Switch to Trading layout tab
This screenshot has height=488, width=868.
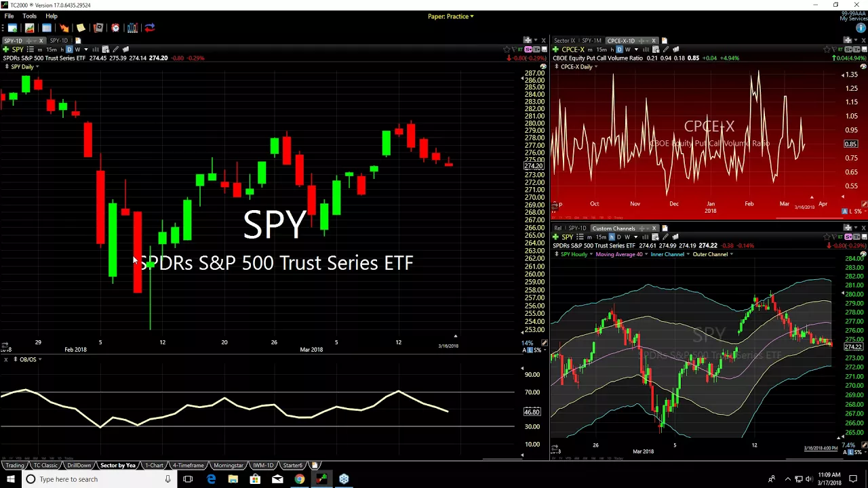pos(15,466)
